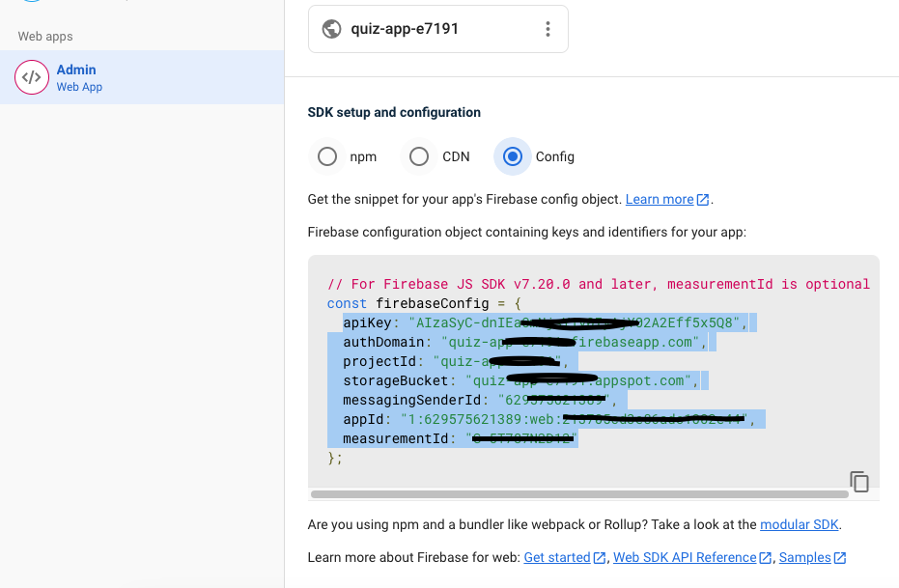Click external-link icon next to Learn more
Image resolution: width=899 pixels, height=588 pixels.
703,200
